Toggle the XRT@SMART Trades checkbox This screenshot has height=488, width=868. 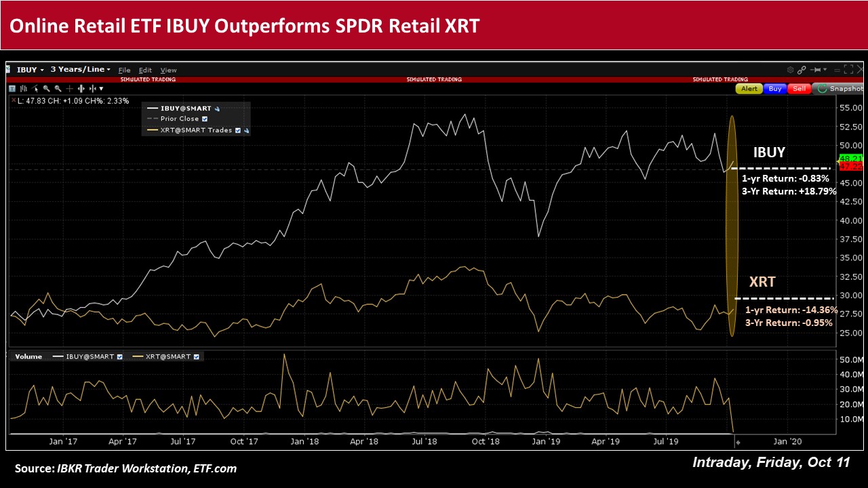coord(238,130)
